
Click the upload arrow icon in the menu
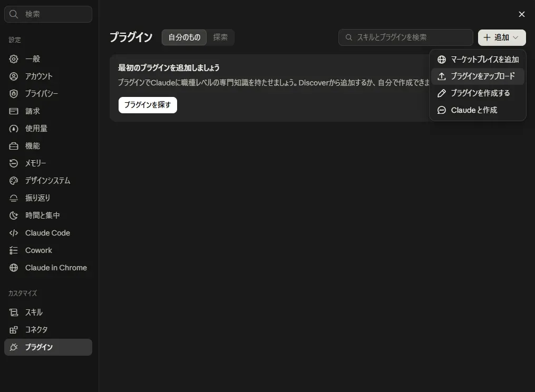(x=442, y=76)
